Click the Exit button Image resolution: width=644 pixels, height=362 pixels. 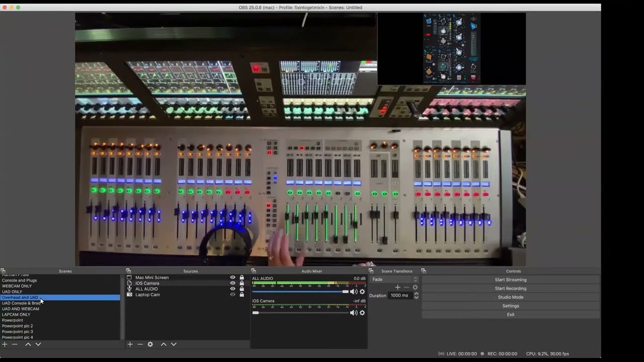point(511,315)
